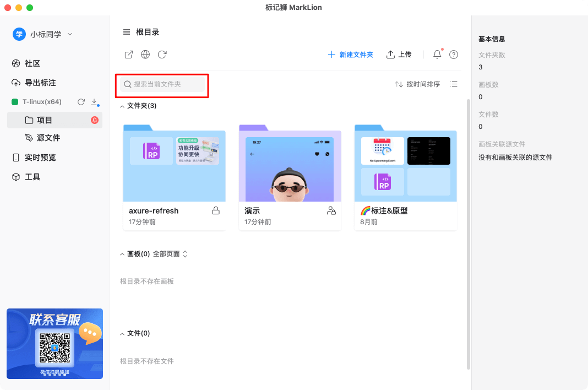Open the 社区 page from sidebar
This screenshot has width=588, height=390.
click(27, 63)
